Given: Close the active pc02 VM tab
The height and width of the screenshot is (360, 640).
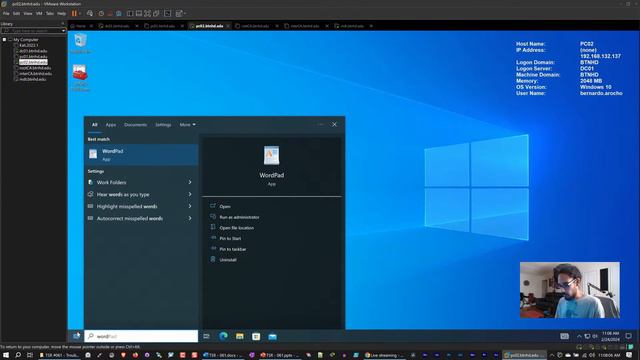Looking at the screenshot, I should tap(228, 26).
